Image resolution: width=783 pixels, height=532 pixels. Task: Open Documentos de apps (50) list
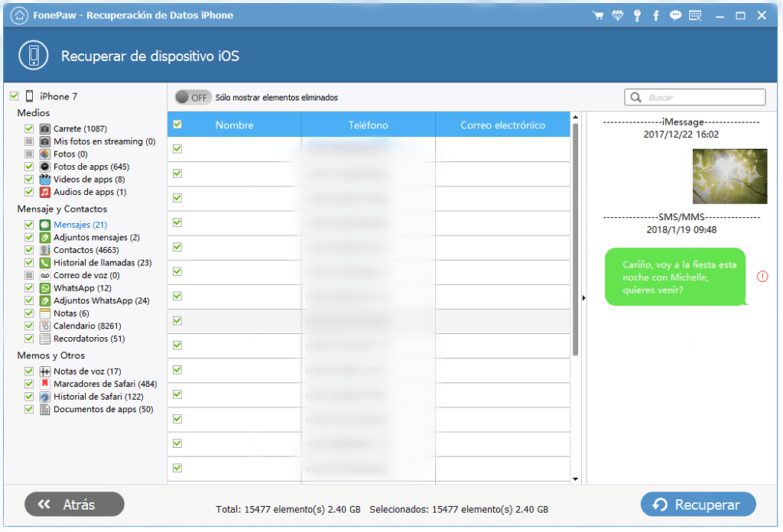coord(103,409)
